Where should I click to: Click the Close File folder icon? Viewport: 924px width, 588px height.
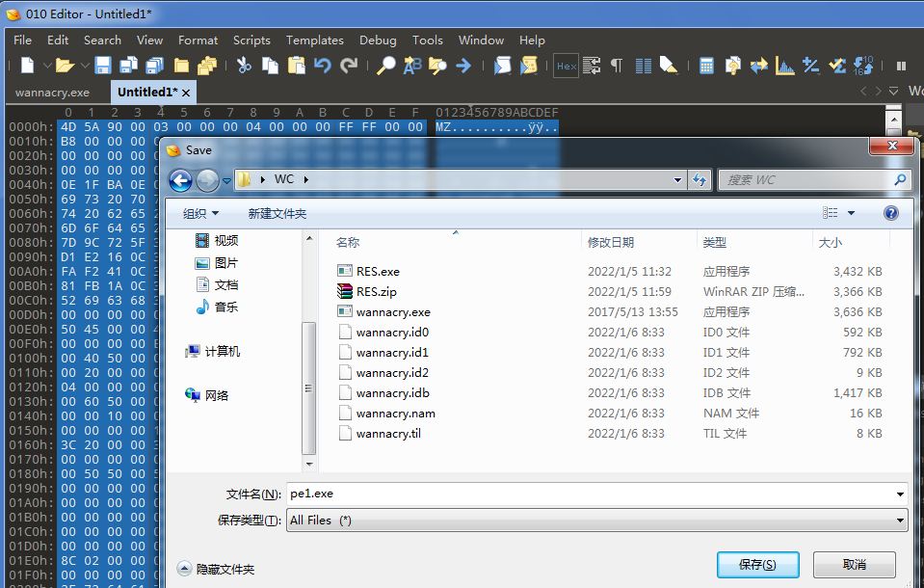point(181,66)
